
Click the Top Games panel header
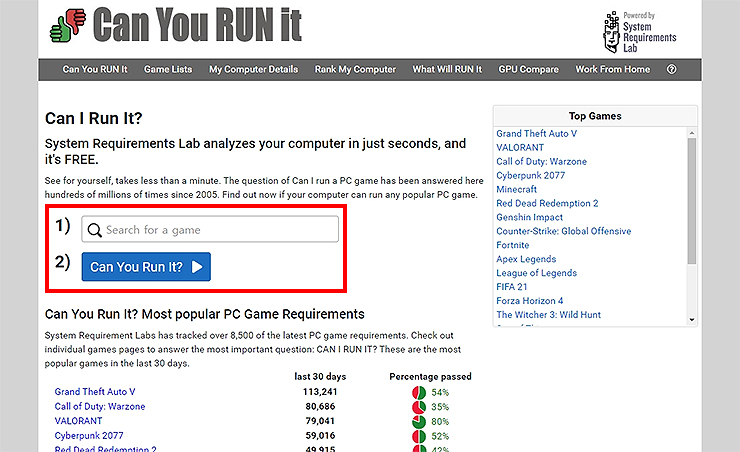click(595, 116)
